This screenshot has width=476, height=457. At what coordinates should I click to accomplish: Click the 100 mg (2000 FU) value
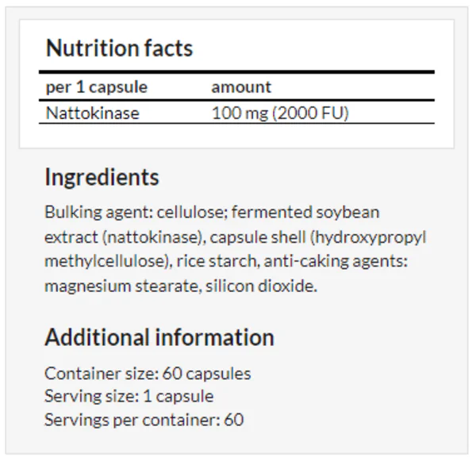click(x=280, y=113)
